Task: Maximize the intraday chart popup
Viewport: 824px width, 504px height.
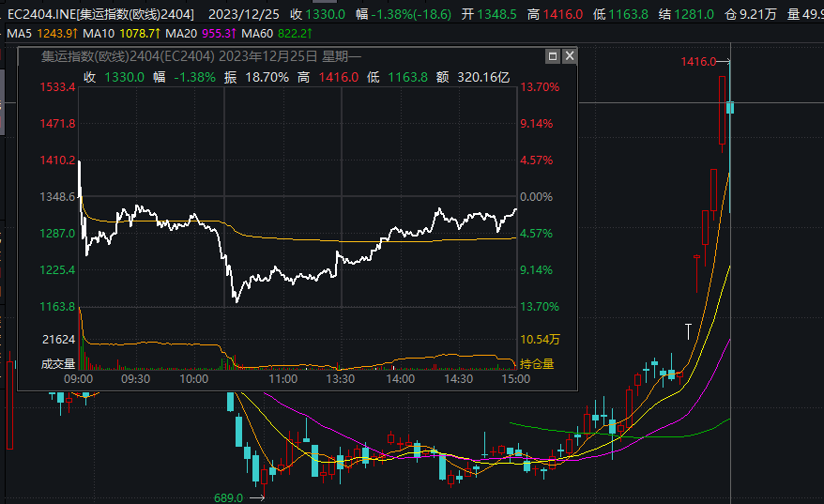Action: [552, 56]
